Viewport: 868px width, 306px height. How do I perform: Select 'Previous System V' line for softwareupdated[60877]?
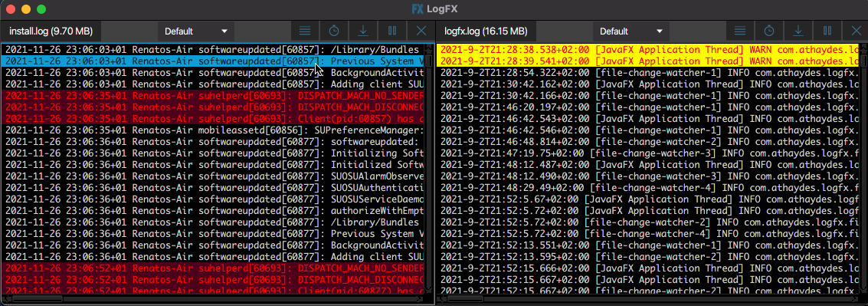click(213, 234)
